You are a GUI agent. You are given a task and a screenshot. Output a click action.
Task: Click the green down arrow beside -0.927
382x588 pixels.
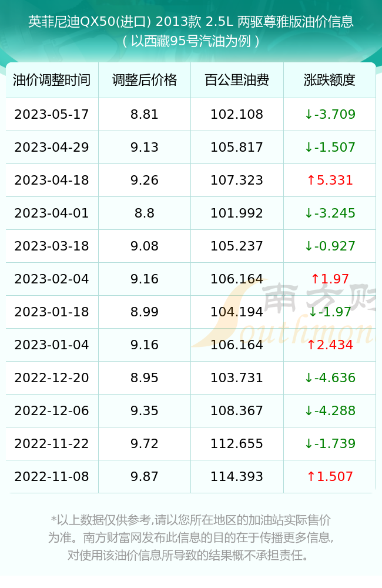pyautogui.click(x=309, y=246)
